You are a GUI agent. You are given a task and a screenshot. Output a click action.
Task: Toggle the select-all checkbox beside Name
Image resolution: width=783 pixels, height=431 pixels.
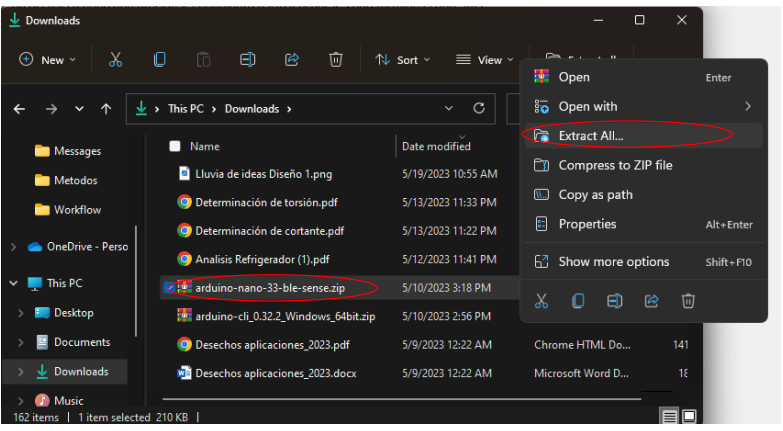pyautogui.click(x=175, y=146)
